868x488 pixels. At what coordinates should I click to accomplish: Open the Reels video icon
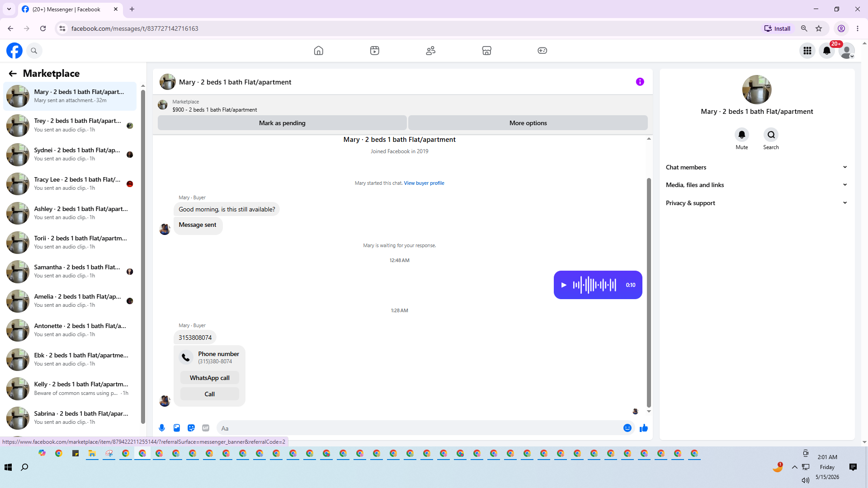pyautogui.click(x=375, y=51)
